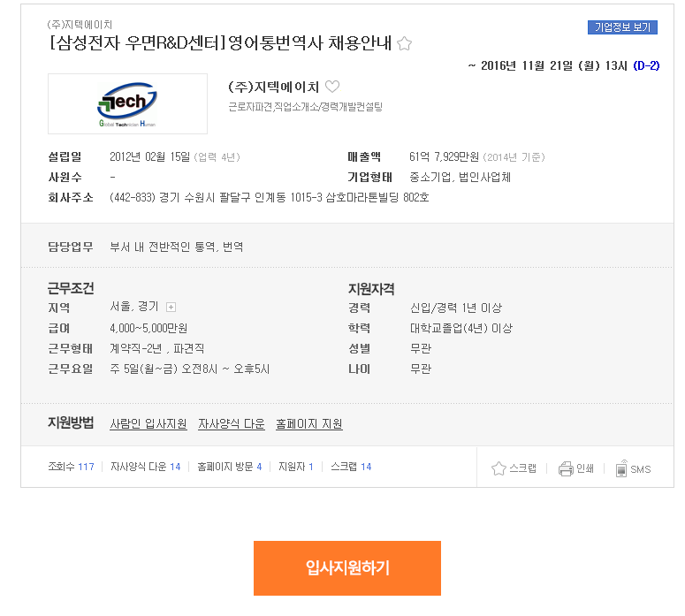
Task: Click the SMS phone icon
Action: (621, 468)
